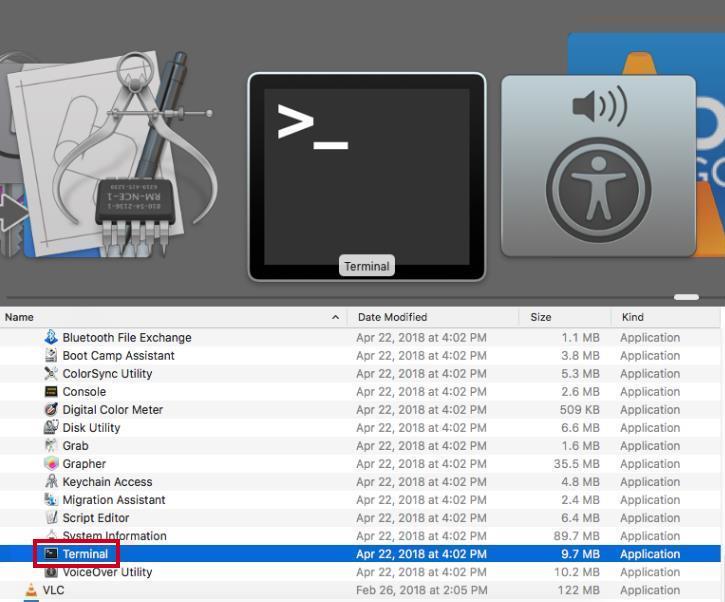The height and width of the screenshot is (602, 725).
Task: Click the cover flow scrollbar thumb
Action: click(x=686, y=297)
